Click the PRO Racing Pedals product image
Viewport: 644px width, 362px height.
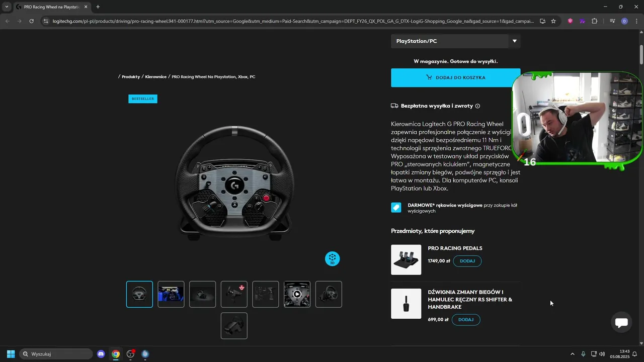tap(406, 260)
